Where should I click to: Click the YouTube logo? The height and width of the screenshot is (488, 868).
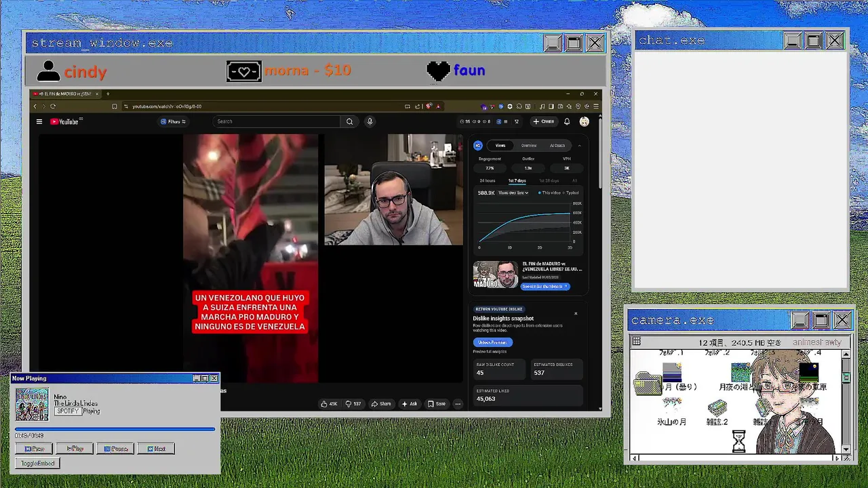65,122
